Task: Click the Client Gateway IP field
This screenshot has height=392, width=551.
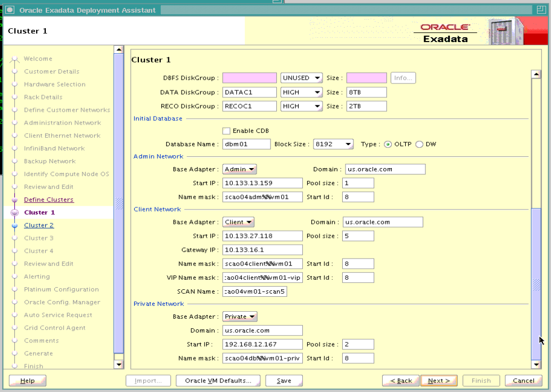Action: point(262,250)
